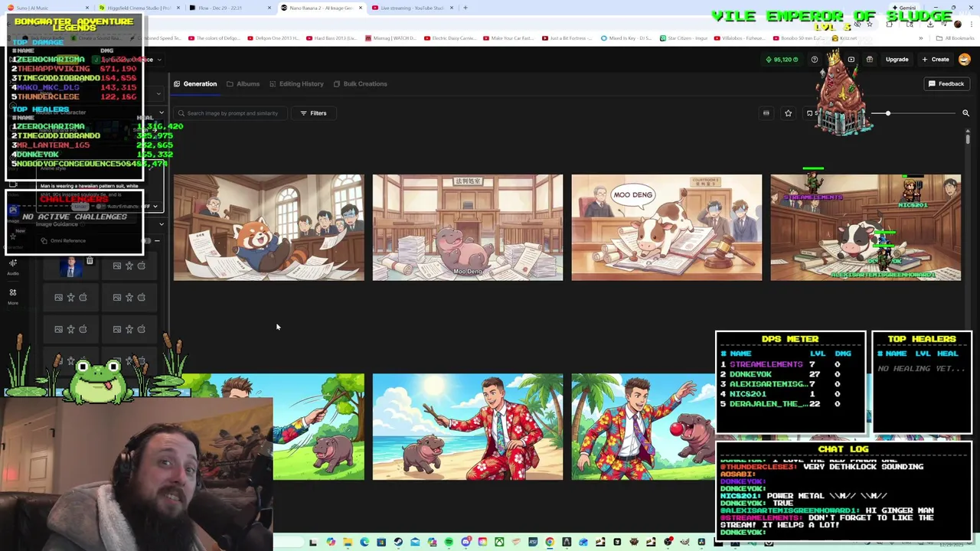The image size is (980, 551).
Task: Click the Chrome profile avatar
Action: pyautogui.click(x=957, y=24)
